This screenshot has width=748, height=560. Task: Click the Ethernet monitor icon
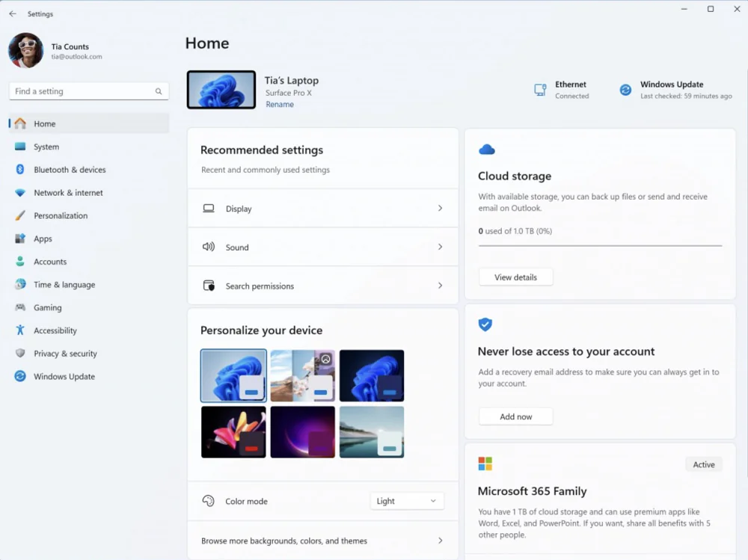[x=540, y=90]
